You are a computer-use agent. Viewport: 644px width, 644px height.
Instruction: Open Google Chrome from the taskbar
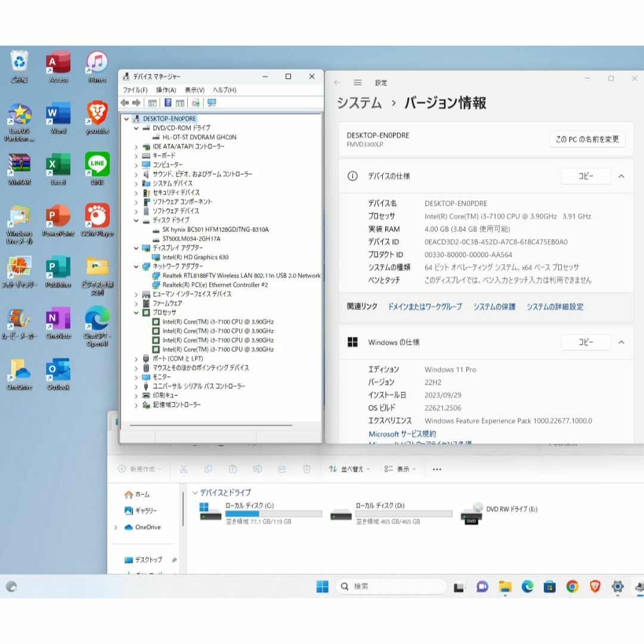pyautogui.click(x=572, y=587)
